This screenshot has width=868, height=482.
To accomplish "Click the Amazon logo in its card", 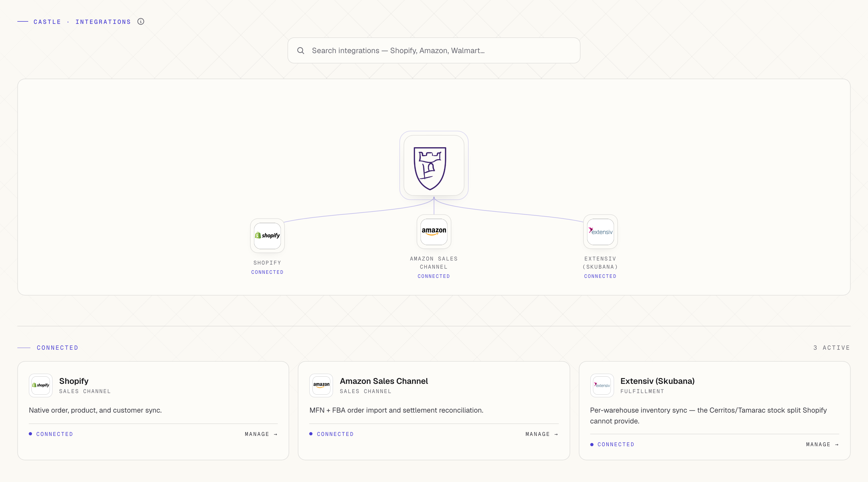I will click(x=321, y=385).
